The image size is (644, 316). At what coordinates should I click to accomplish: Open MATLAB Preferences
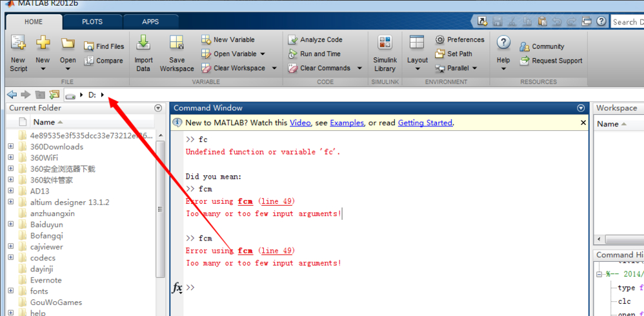[x=460, y=40]
